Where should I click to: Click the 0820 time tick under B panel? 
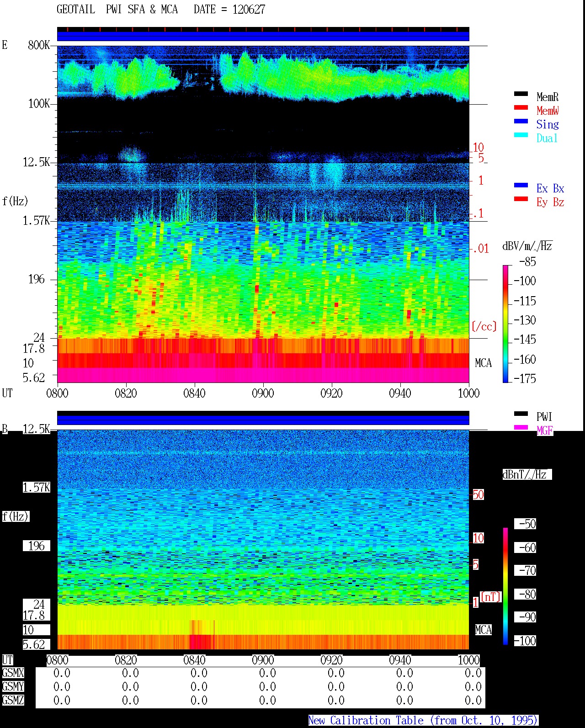tap(126, 660)
